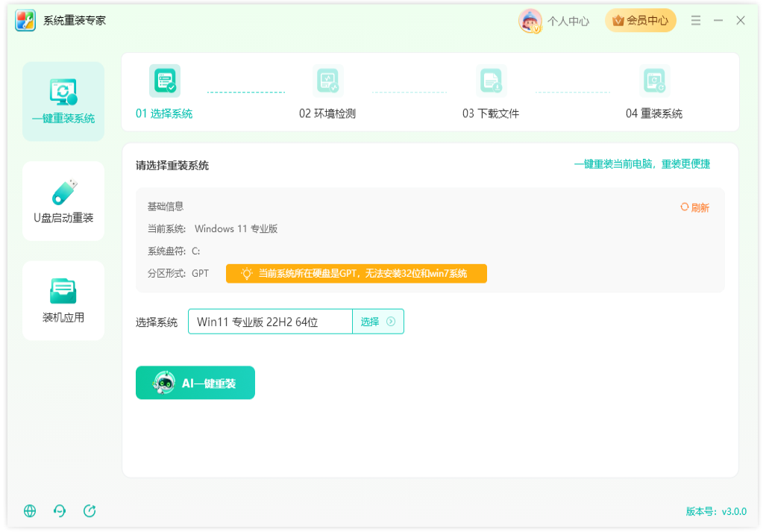
Task: Click the globe website icon
Action: [x=30, y=511]
